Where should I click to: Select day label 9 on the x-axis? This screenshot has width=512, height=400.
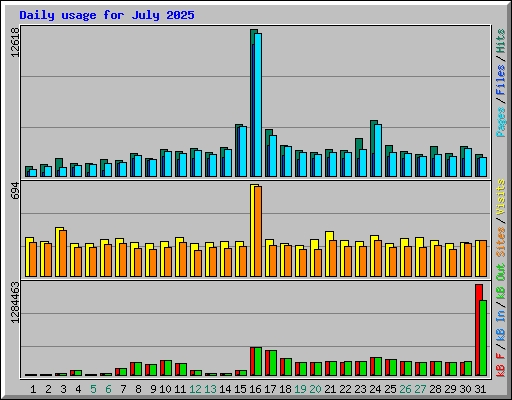tap(153, 389)
